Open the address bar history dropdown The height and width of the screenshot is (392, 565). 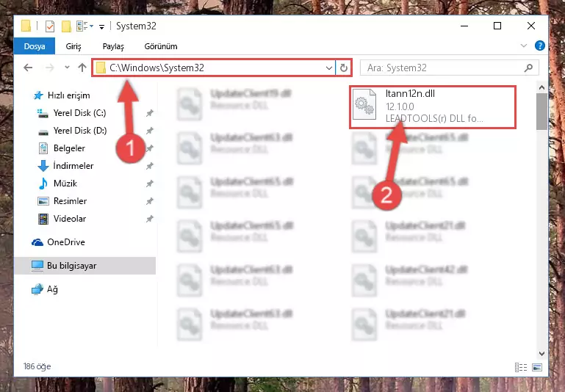point(328,68)
